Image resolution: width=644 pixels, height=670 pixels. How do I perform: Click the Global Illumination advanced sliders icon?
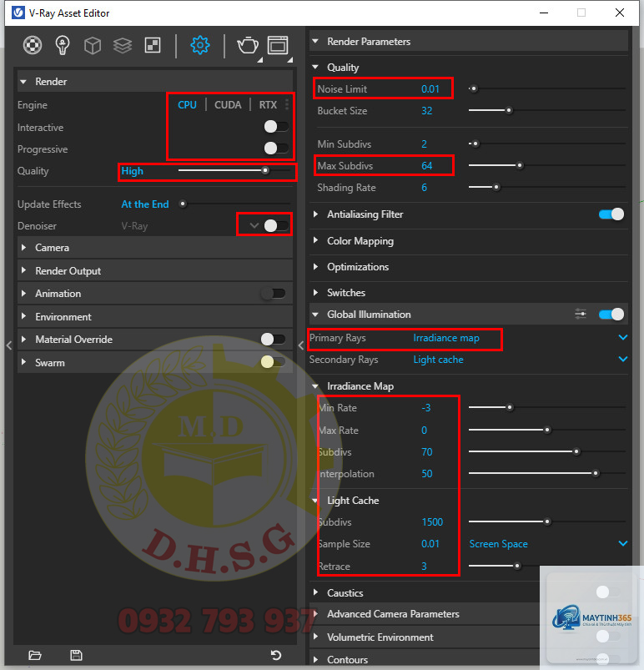click(x=581, y=314)
